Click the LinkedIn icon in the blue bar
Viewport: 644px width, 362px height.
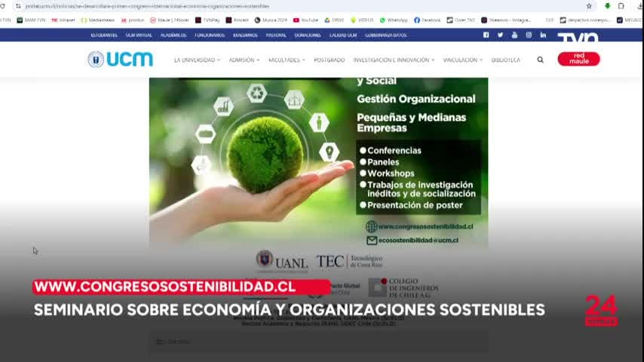(543, 35)
